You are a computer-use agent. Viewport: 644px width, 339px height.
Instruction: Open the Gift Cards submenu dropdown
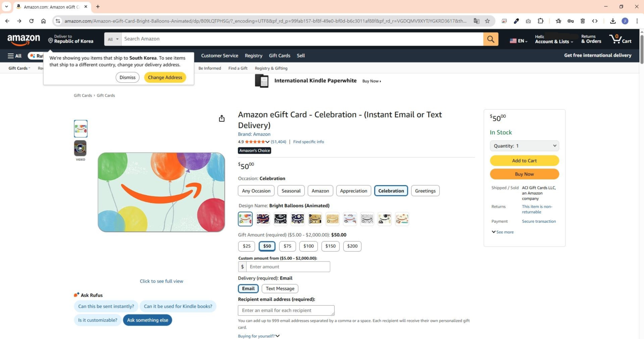click(19, 68)
